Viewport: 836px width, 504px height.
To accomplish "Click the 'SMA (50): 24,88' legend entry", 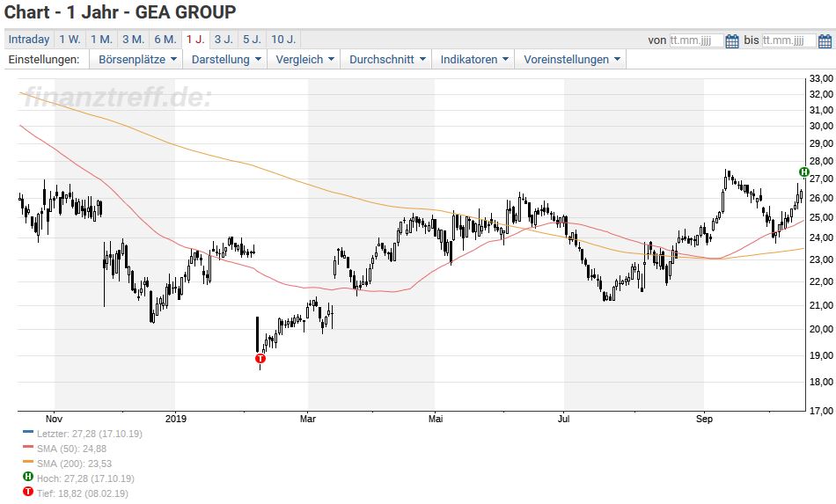I will click(x=71, y=449).
